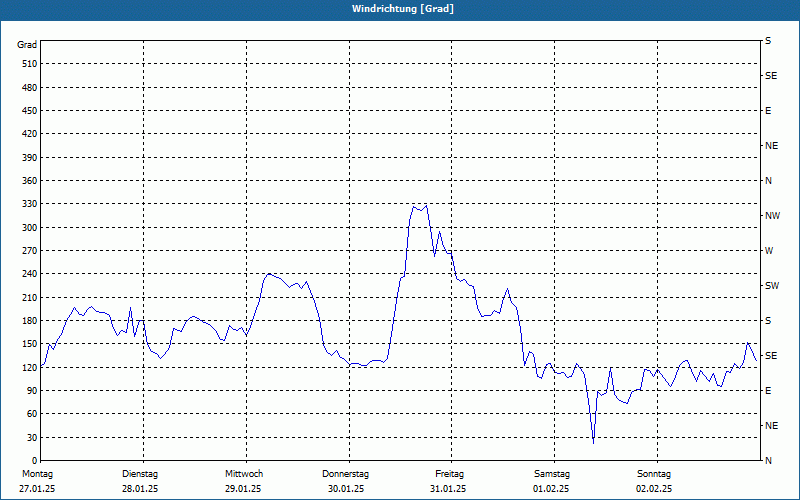Click the NW compass label
Screen dimensions: 800x500
pos(772,216)
